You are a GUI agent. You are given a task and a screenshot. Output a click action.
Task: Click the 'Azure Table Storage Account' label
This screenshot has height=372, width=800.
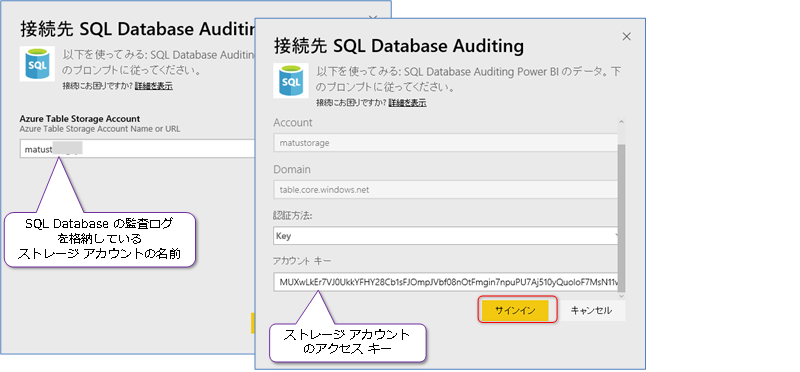click(80, 119)
